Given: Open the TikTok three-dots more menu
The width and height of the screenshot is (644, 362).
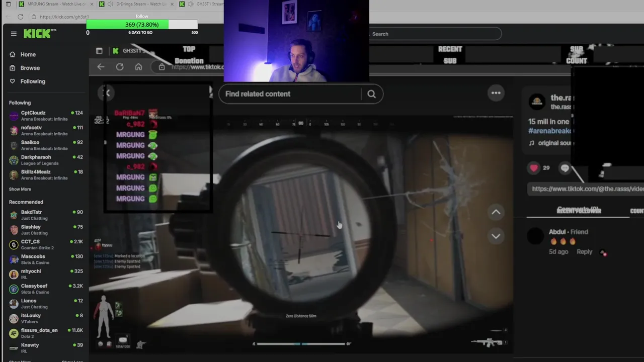Looking at the screenshot, I should pos(496,93).
